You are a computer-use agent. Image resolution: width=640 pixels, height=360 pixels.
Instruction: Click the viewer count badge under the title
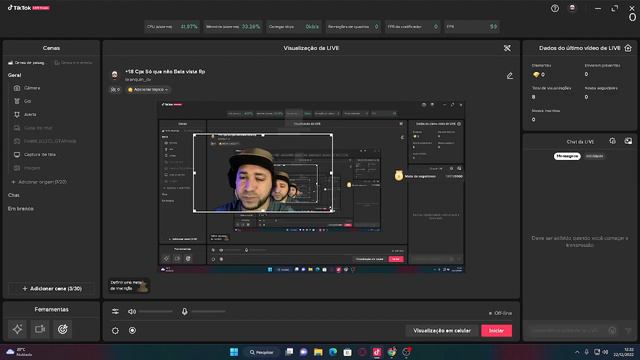116,89
